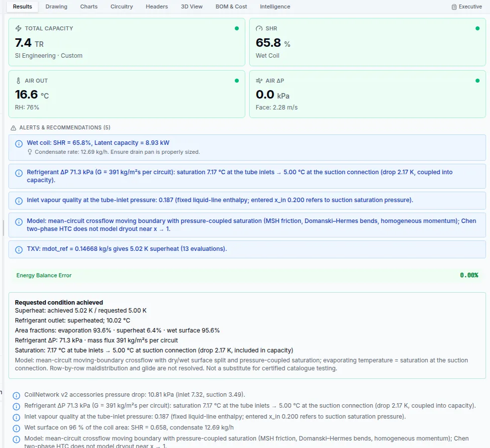Click the 0.00% energy balance value

click(x=469, y=275)
